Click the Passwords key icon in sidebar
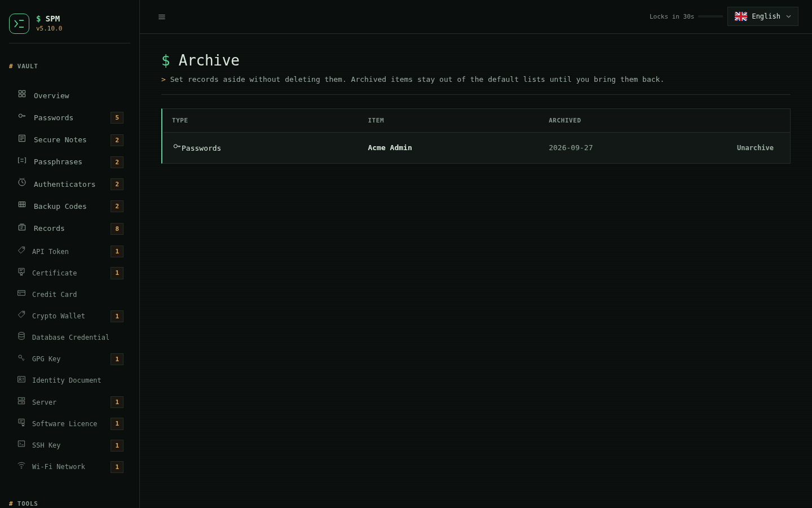 tap(22, 116)
